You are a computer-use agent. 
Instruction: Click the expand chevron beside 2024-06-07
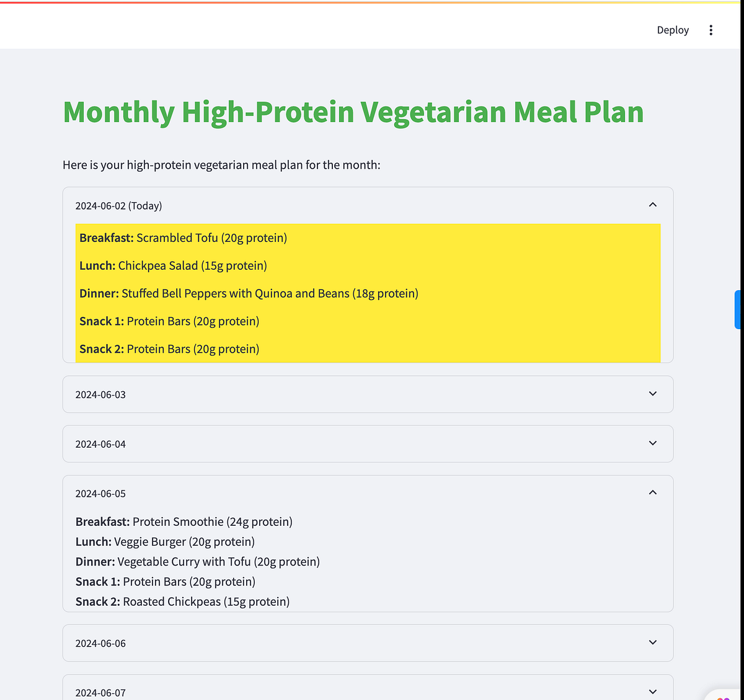652,691
